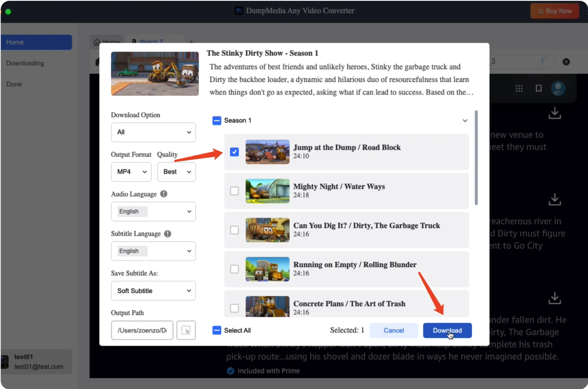Click the 'Selected: 1' counter text

click(x=347, y=330)
